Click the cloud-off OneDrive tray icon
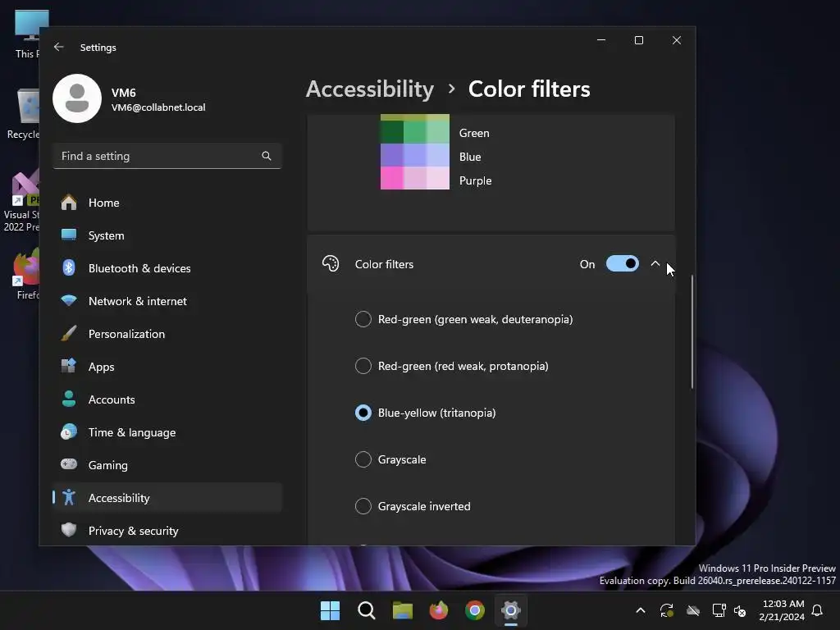840x630 pixels. (x=693, y=610)
